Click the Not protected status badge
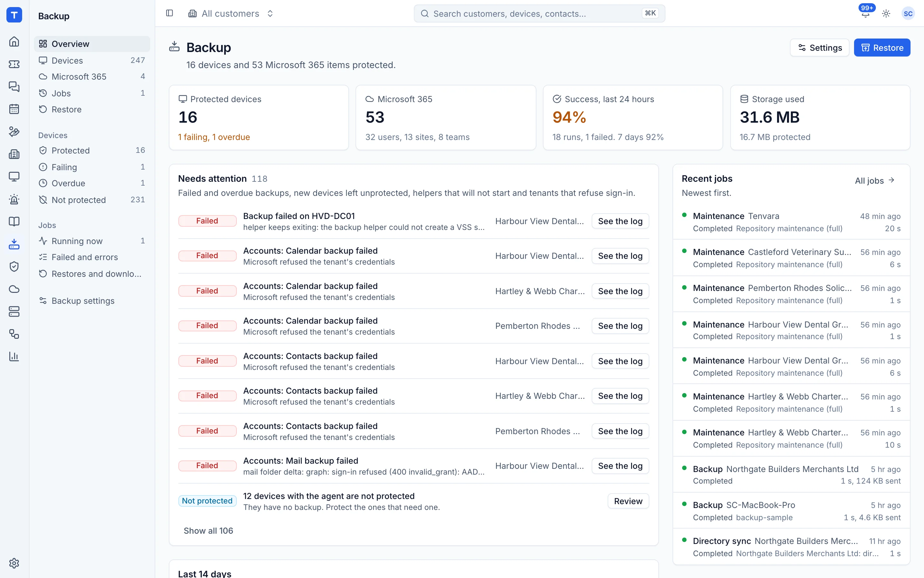The width and height of the screenshot is (924, 578). (207, 501)
